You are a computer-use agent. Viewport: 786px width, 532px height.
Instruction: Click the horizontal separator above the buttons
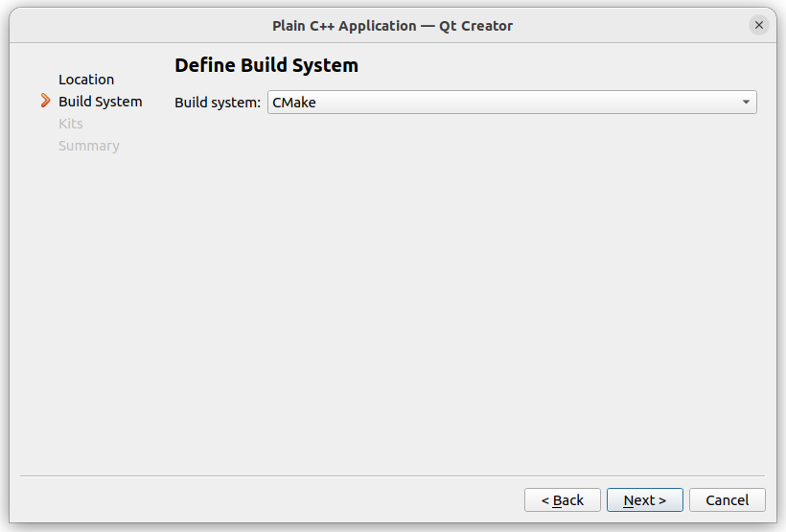pos(392,475)
